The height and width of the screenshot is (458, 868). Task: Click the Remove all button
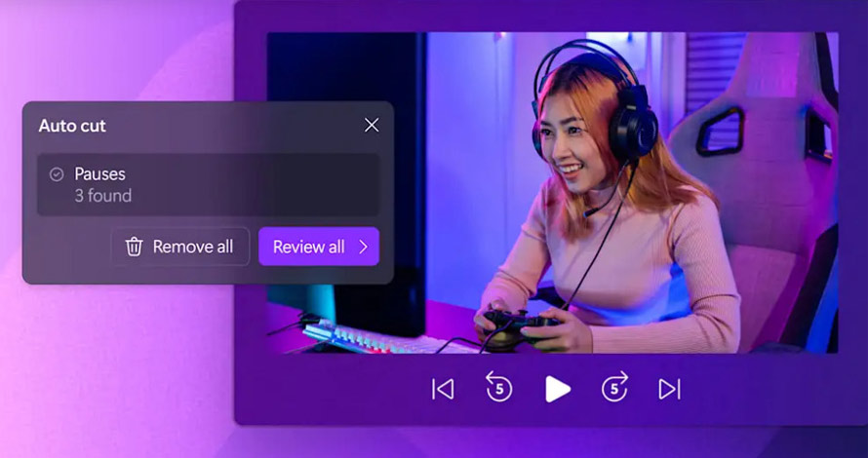coord(179,247)
